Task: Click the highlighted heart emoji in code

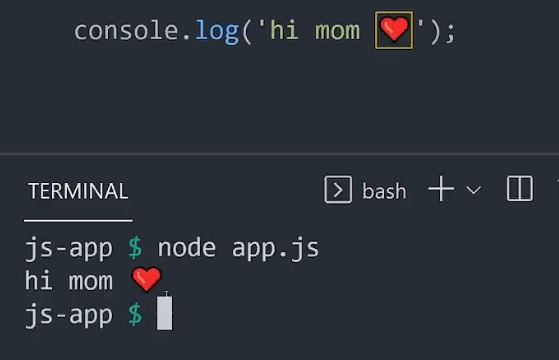Action: [394, 30]
